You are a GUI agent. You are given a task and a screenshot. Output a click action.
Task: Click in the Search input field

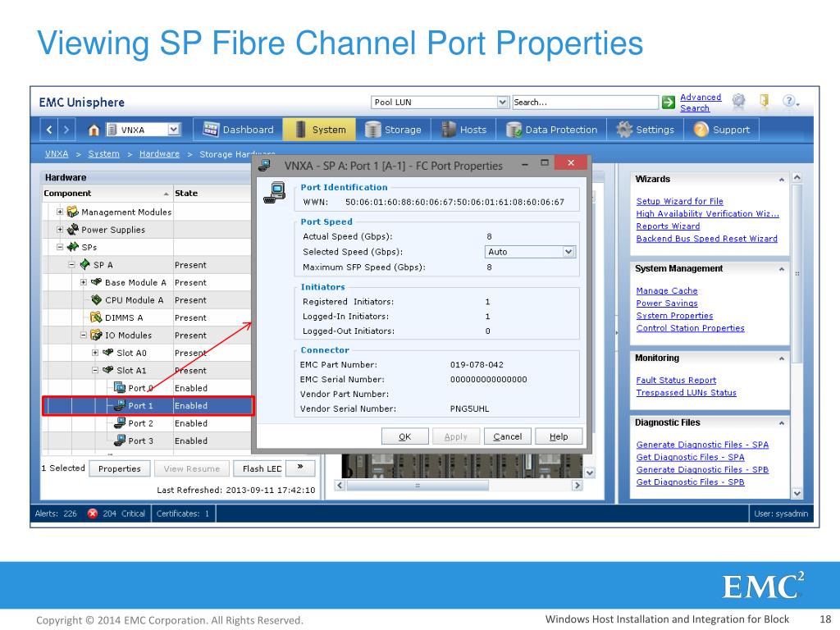pos(585,102)
